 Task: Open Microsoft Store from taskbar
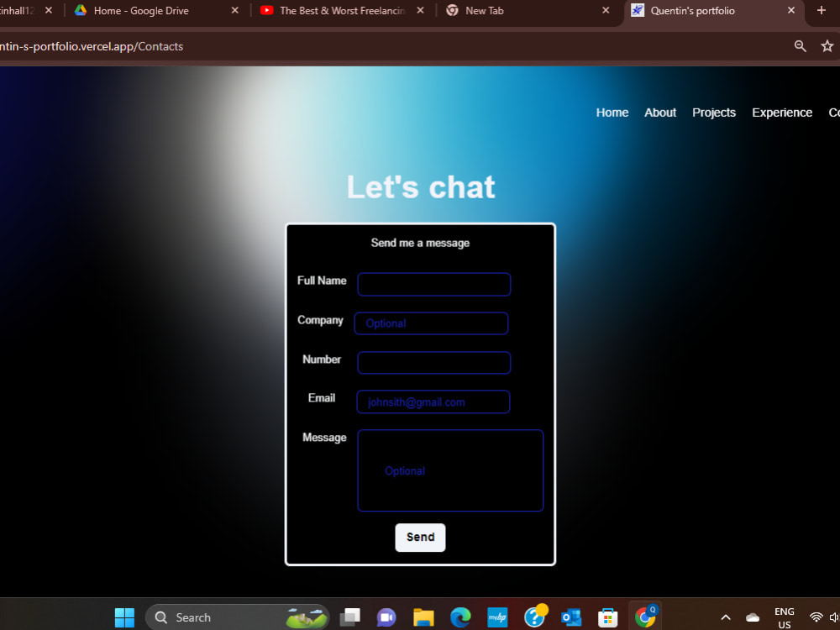pos(607,617)
